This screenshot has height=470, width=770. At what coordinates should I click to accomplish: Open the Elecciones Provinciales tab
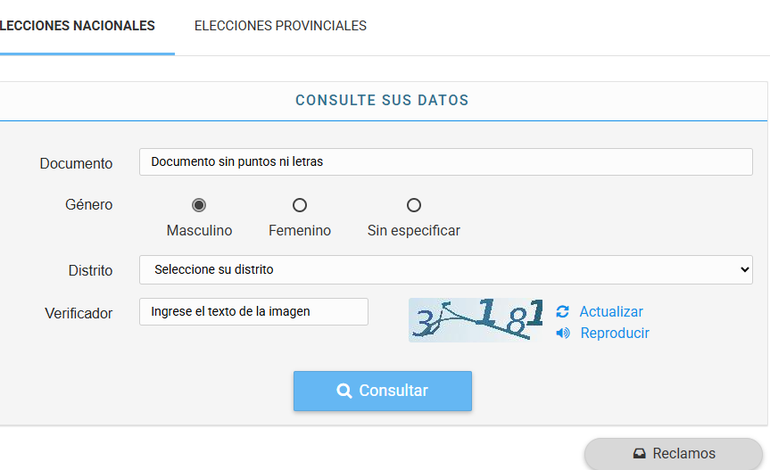tap(280, 26)
